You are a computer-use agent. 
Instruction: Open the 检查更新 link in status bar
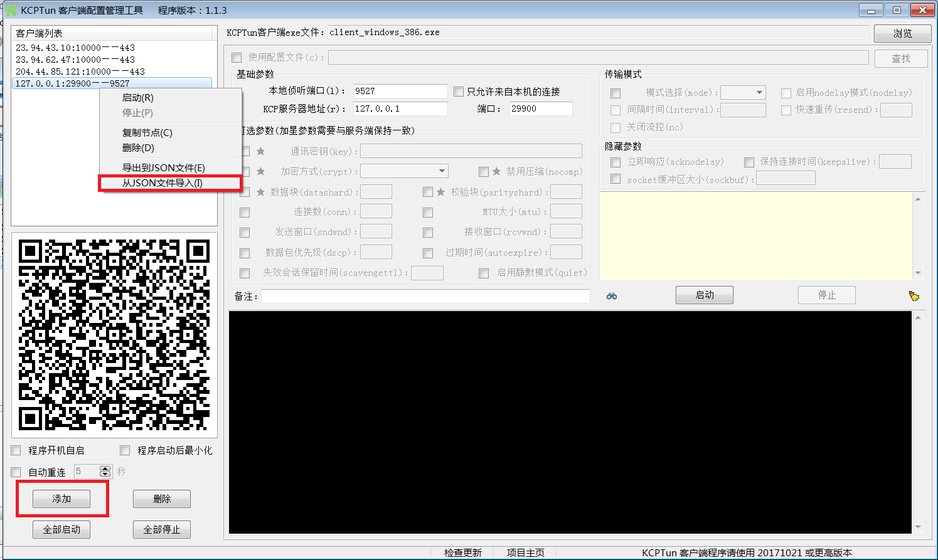pos(463,552)
